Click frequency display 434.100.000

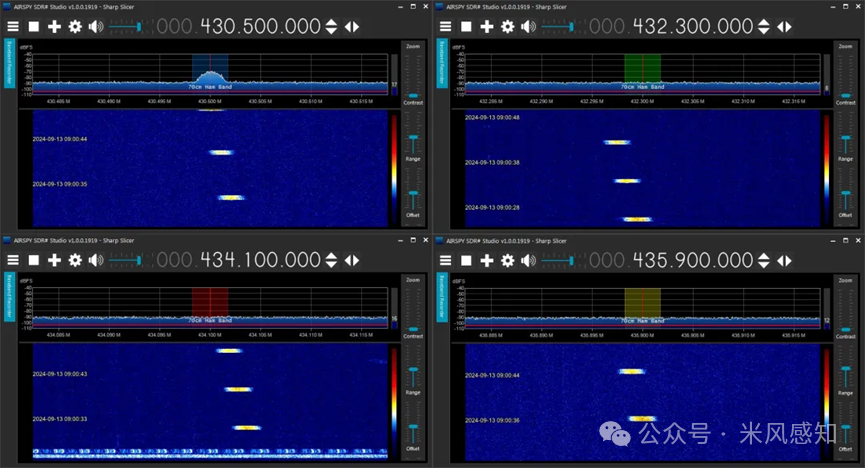pyautogui.click(x=238, y=260)
